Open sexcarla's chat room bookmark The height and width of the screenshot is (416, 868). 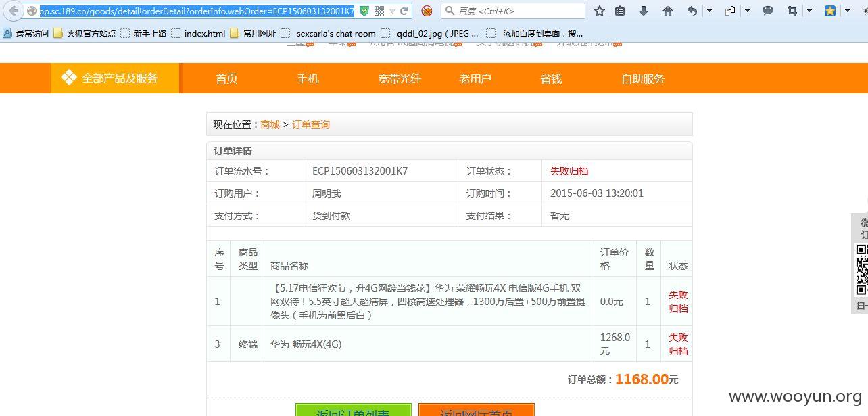[328, 33]
